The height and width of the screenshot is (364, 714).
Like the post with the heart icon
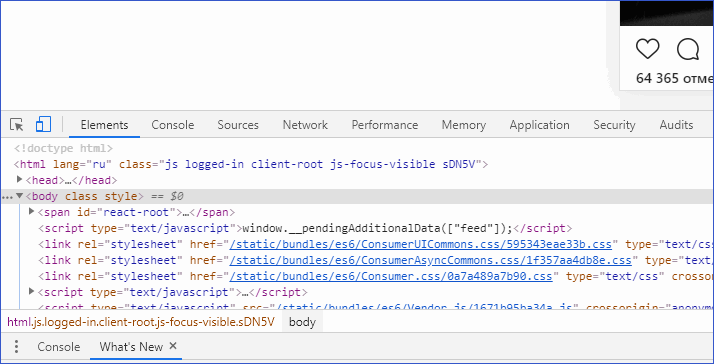coord(648,49)
